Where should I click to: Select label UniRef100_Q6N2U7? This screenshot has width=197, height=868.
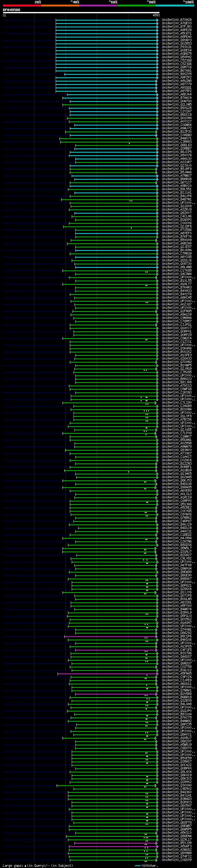[177, 663]
